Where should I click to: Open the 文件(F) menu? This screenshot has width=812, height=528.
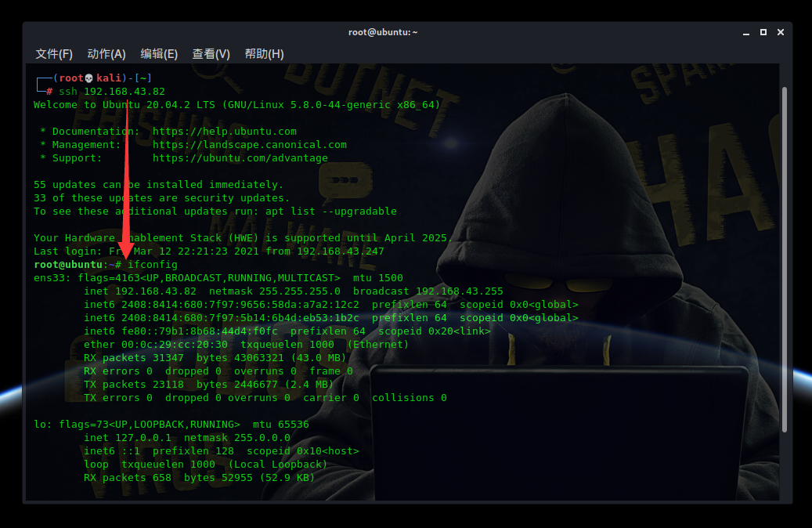point(54,54)
